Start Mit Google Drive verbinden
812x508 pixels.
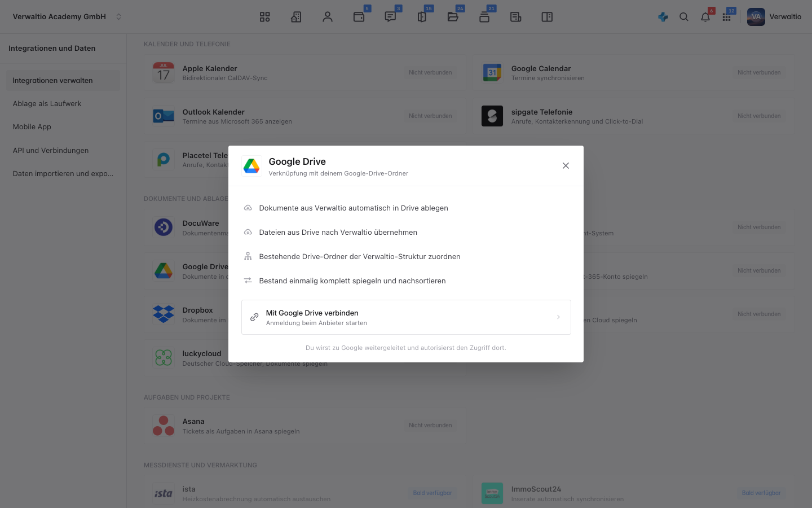[x=406, y=317]
